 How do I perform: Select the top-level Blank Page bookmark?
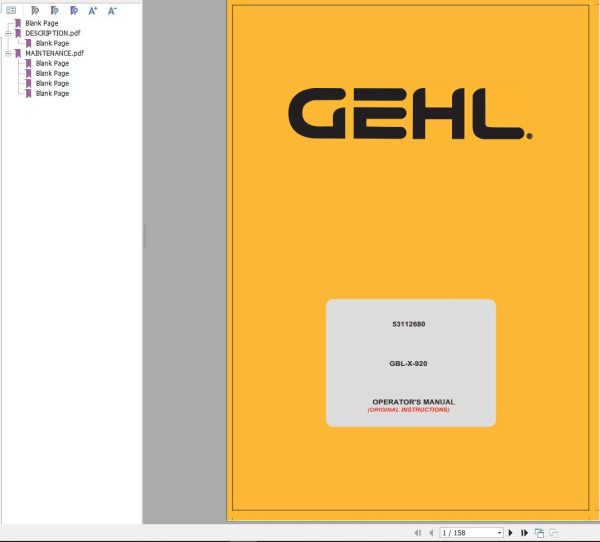pos(42,23)
